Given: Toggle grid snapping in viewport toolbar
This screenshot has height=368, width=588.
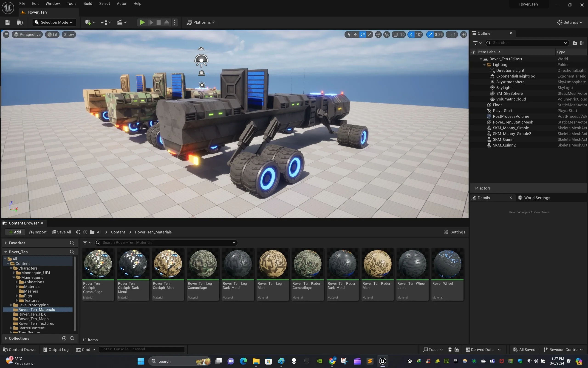Looking at the screenshot, I should [396, 34].
